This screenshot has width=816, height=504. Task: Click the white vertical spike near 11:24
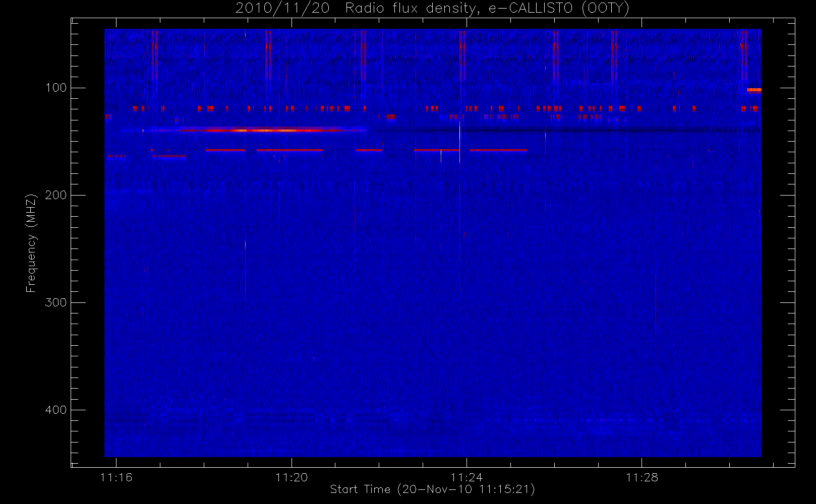coord(459,142)
